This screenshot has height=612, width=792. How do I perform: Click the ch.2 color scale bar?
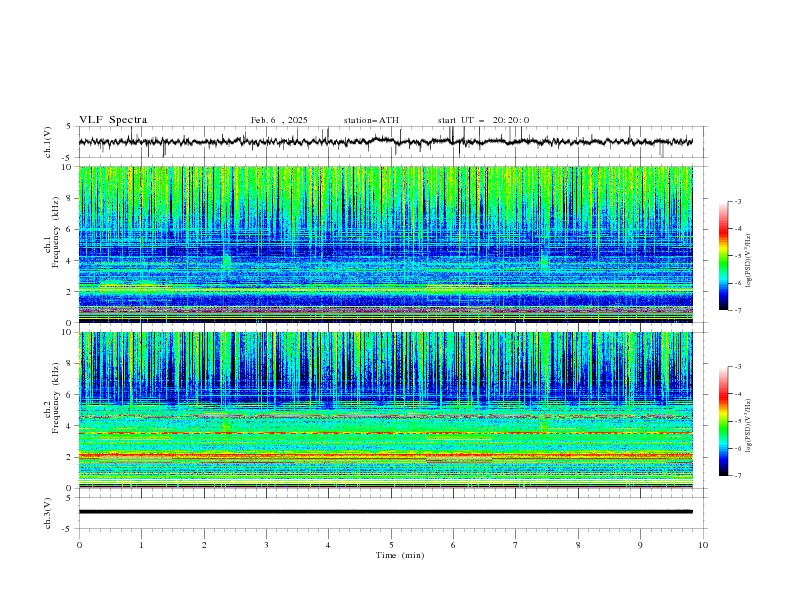(x=723, y=421)
